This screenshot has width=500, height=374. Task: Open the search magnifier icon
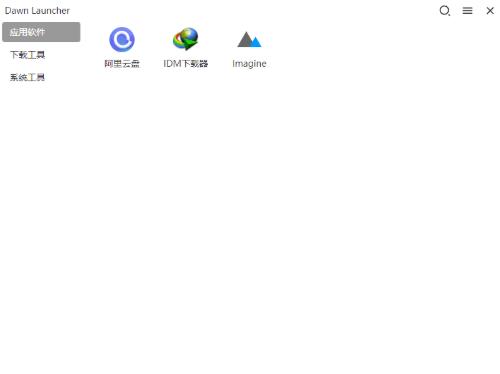(x=445, y=11)
